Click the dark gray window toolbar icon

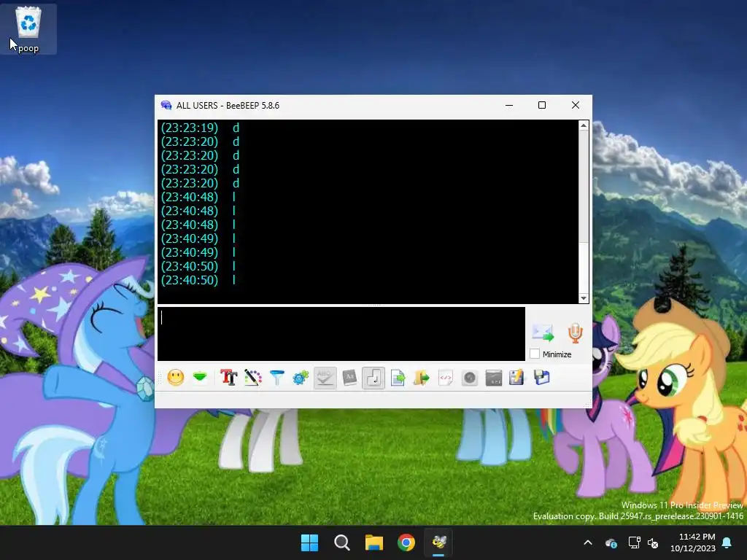click(494, 378)
